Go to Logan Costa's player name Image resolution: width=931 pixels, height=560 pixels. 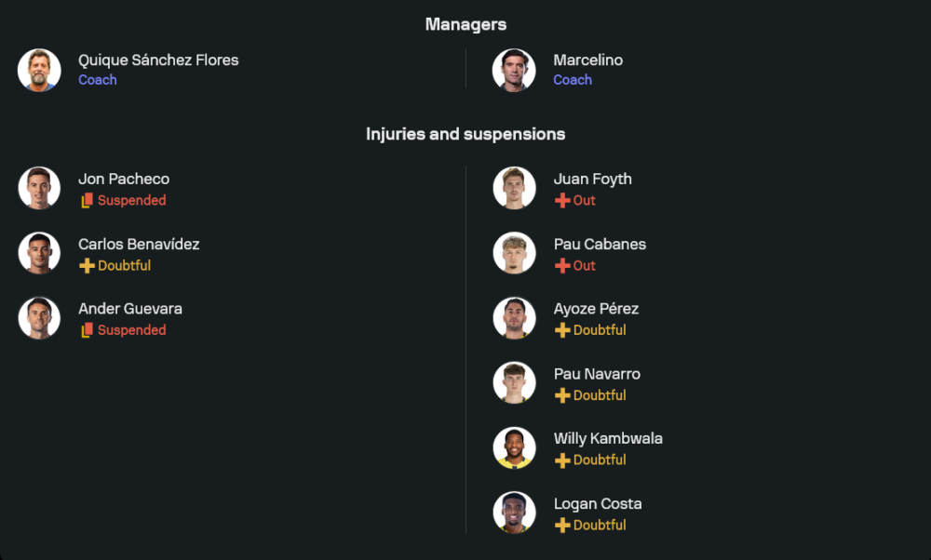tap(597, 503)
